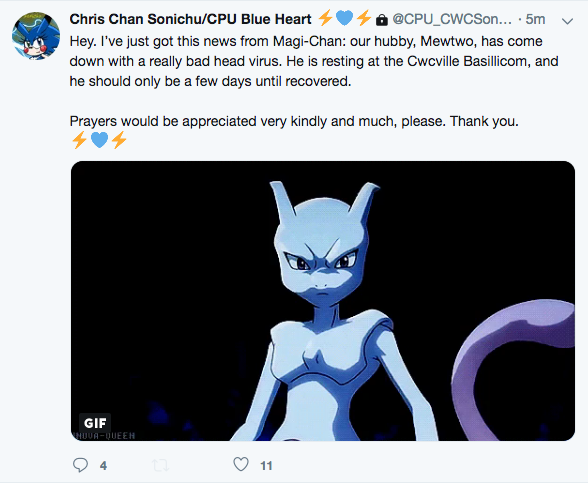Click the like count number 11
The width and height of the screenshot is (588, 483).
tap(266, 466)
